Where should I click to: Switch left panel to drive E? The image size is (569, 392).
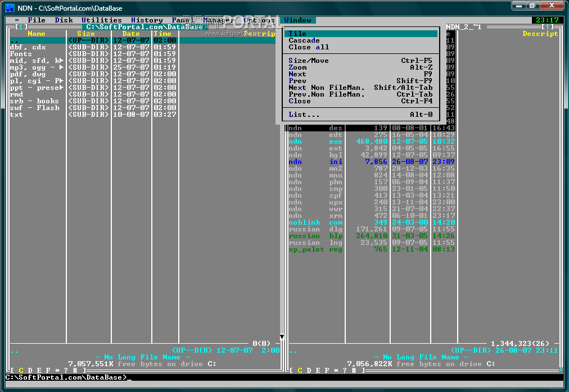39,370
